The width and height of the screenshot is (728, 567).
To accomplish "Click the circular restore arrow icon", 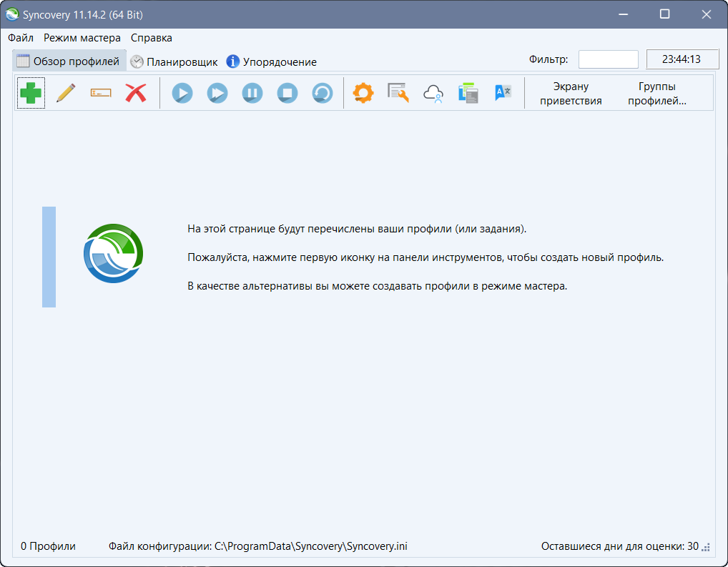I will pyautogui.click(x=323, y=93).
